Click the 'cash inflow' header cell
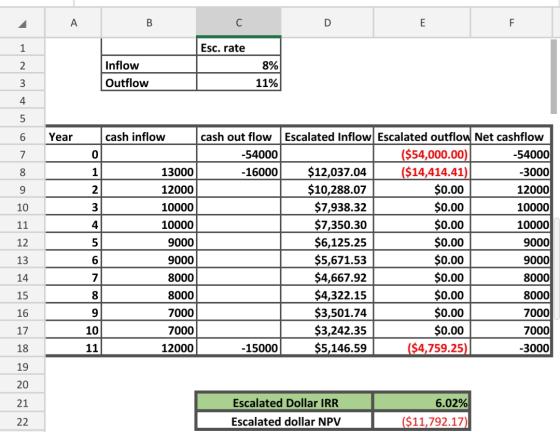This screenshot has height=432, width=560. pyautogui.click(x=149, y=137)
